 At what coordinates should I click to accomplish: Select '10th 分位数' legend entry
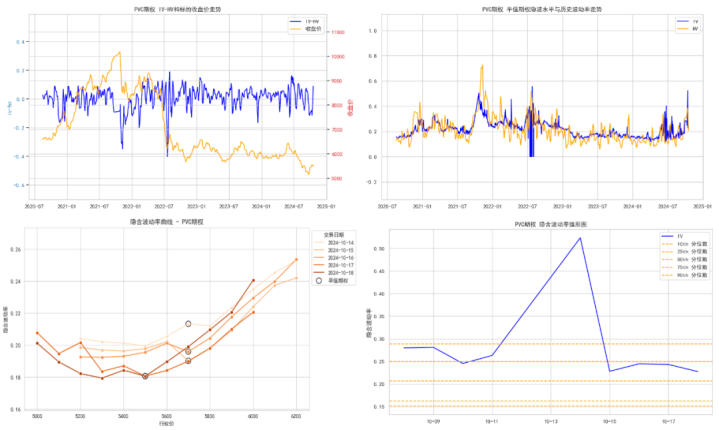click(x=685, y=244)
